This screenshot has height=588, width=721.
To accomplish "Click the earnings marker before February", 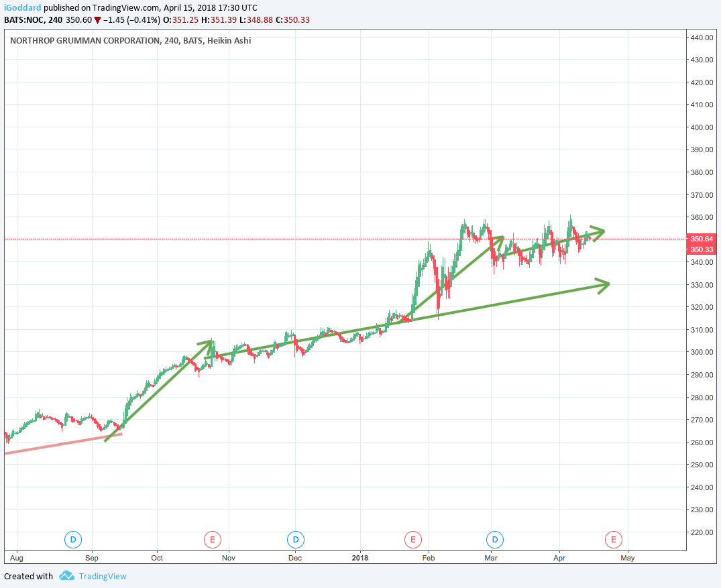I will (x=413, y=539).
